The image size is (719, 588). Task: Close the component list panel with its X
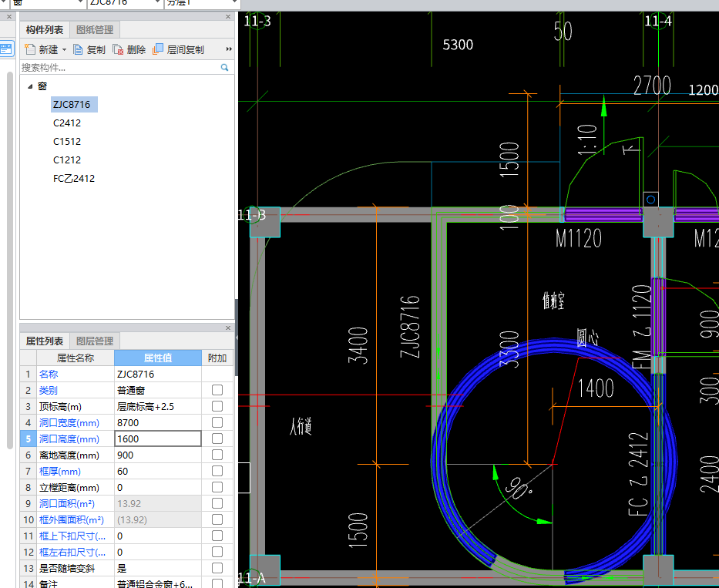point(227,17)
